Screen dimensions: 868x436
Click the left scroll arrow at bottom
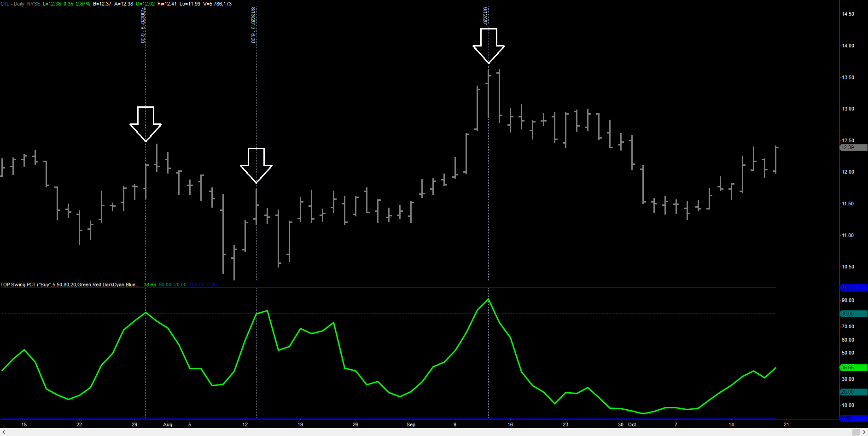(3, 432)
